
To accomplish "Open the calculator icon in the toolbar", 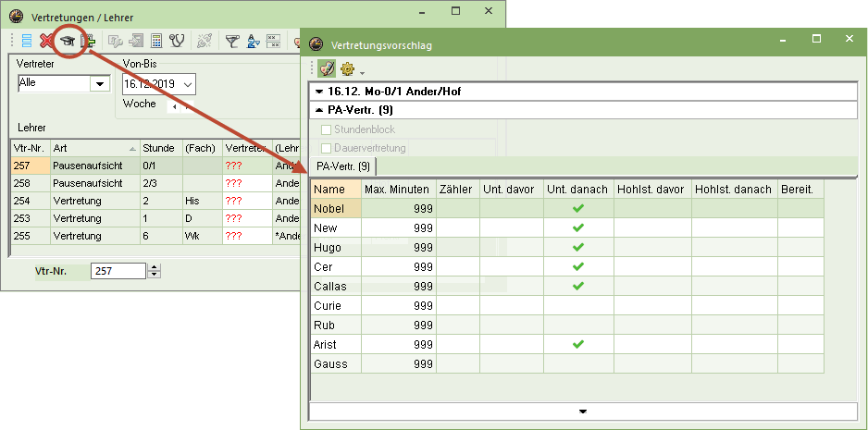I will point(156,41).
